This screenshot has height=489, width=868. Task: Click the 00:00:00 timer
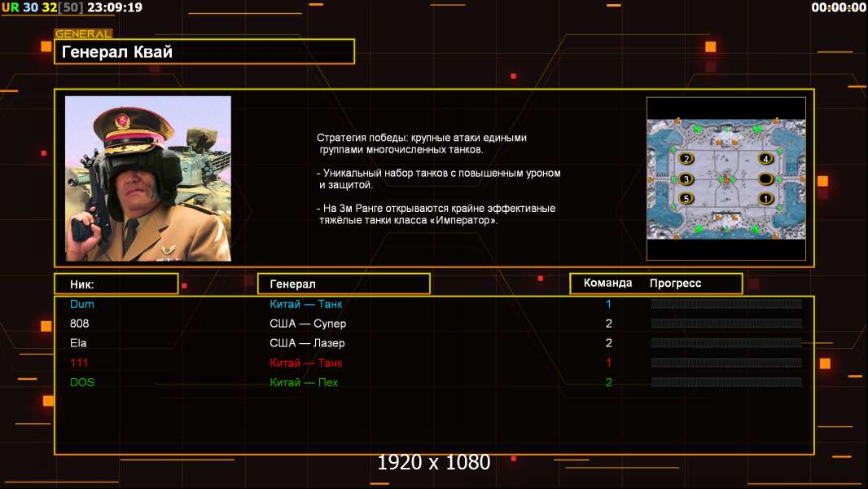[838, 7]
